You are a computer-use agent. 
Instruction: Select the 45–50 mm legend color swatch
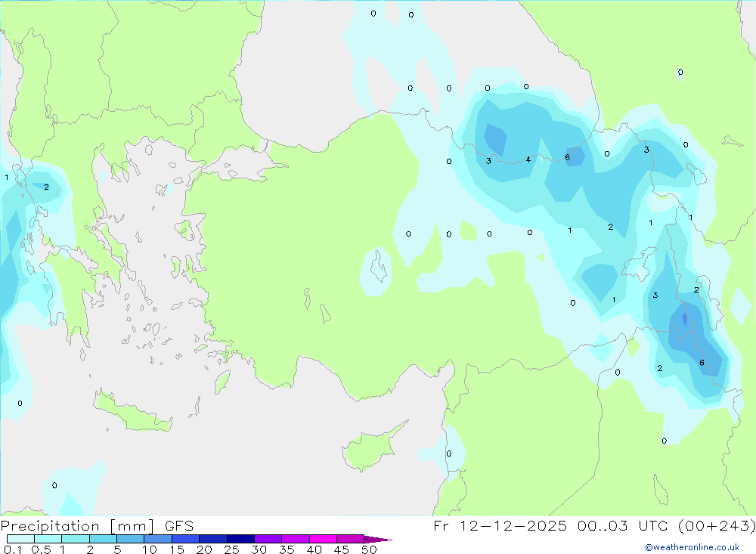(x=350, y=539)
